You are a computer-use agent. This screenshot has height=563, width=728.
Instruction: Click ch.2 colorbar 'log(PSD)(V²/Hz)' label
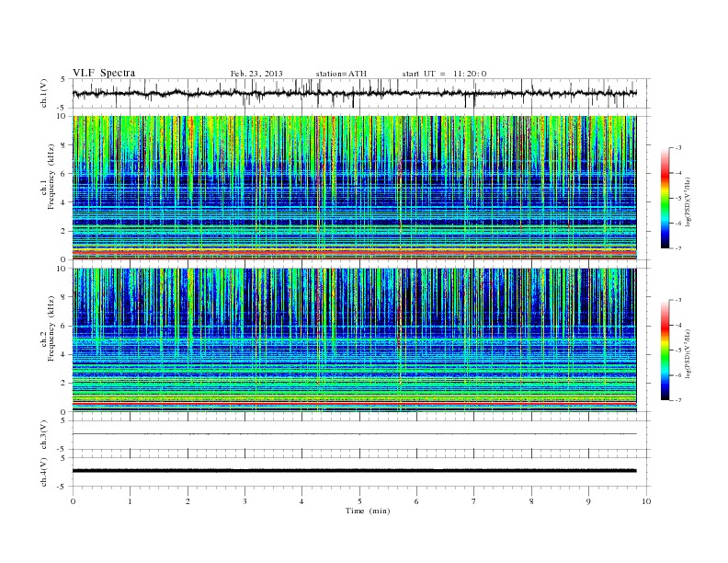click(688, 353)
